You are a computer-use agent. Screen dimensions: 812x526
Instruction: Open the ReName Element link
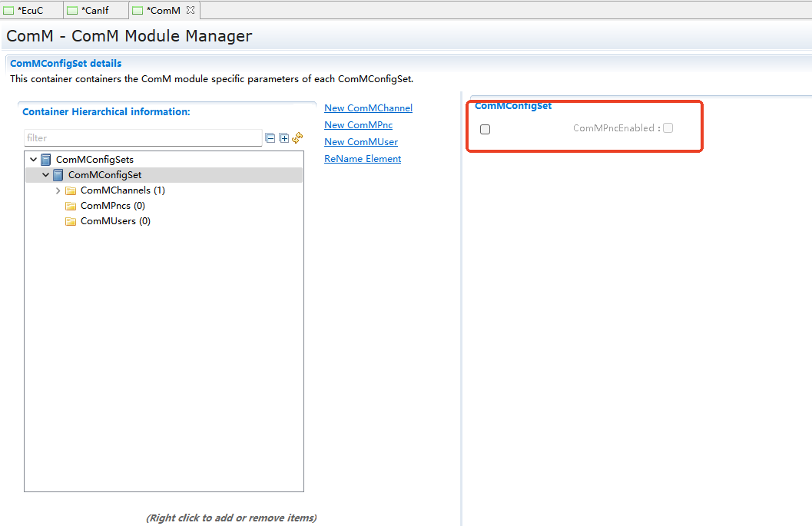363,159
